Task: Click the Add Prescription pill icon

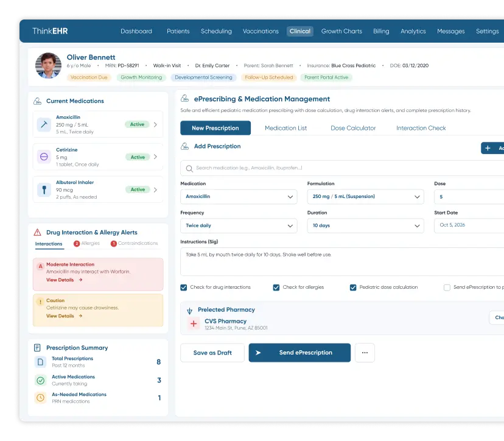Action: coord(185,146)
